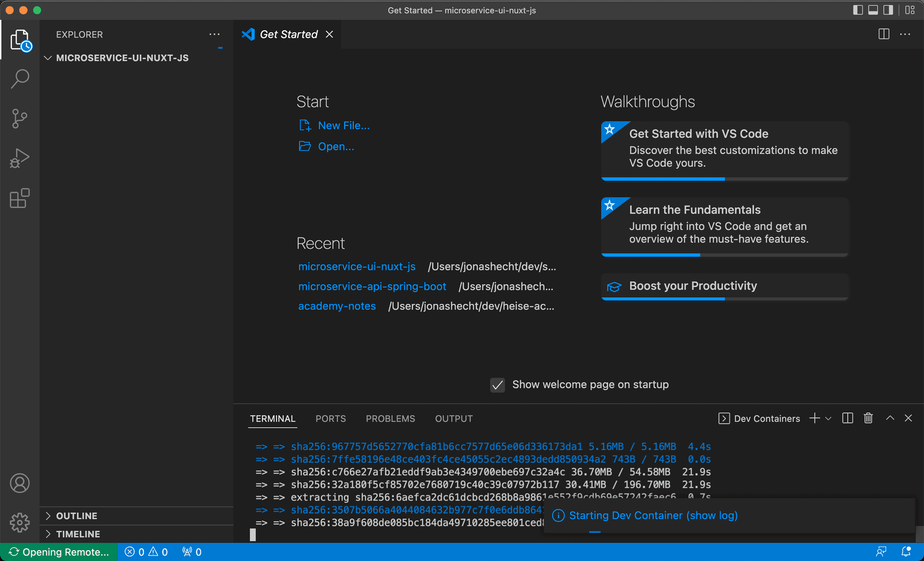Switch to the OUTPUT tab
This screenshot has height=561, width=924.
pyautogui.click(x=453, y=419)
